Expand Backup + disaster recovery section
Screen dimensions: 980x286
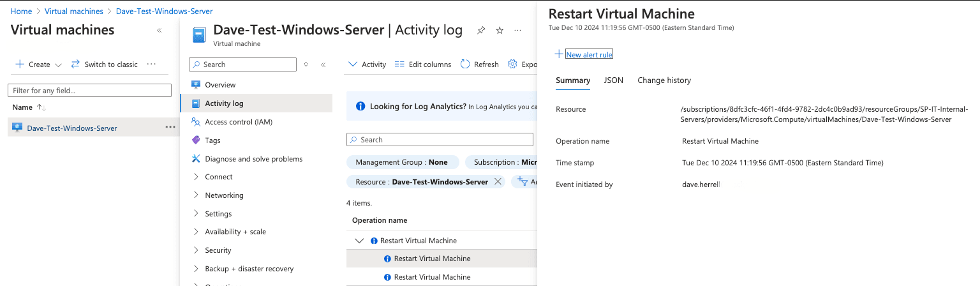pos(196,269)
